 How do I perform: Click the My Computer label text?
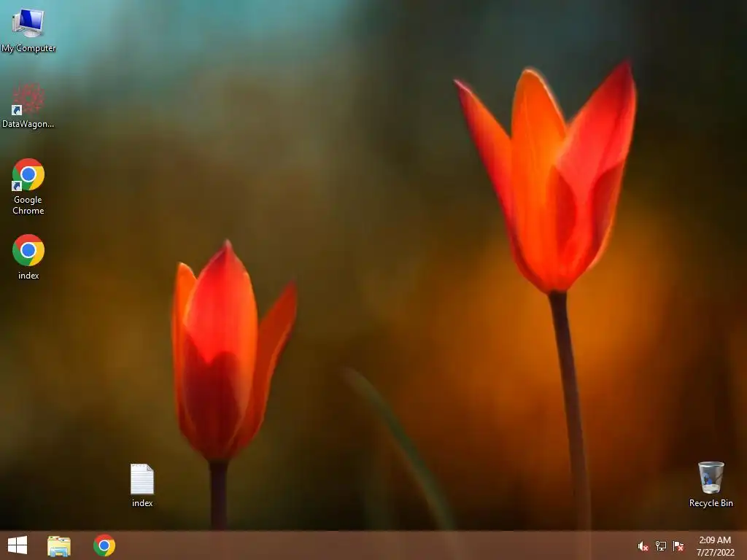point(28,48)
